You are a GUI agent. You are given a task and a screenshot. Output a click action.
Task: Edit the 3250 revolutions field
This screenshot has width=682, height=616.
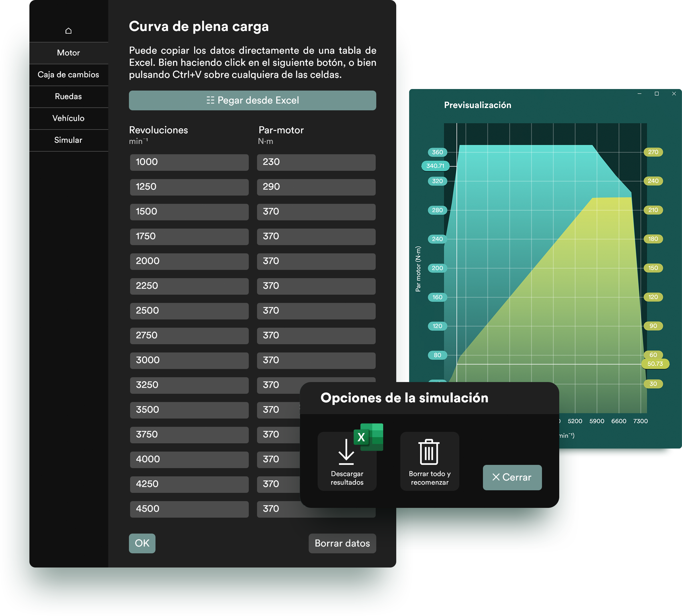tap(190, 385)
